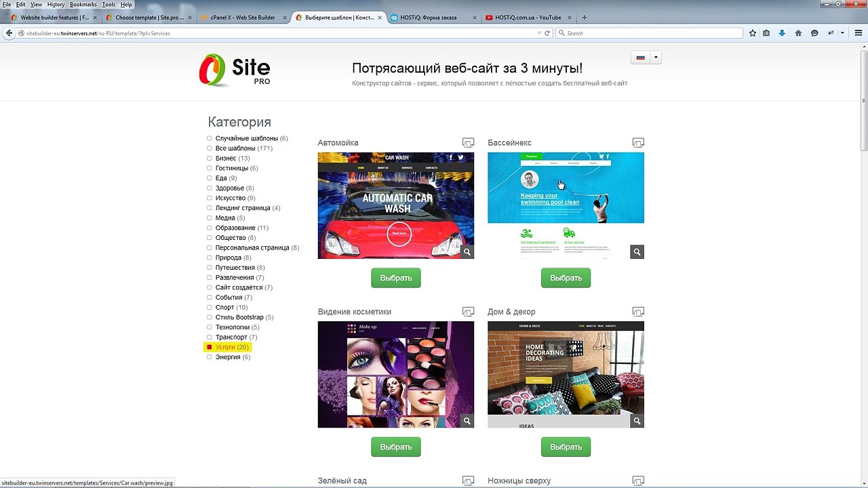Go back with the browser back arrow

point(9,33)
